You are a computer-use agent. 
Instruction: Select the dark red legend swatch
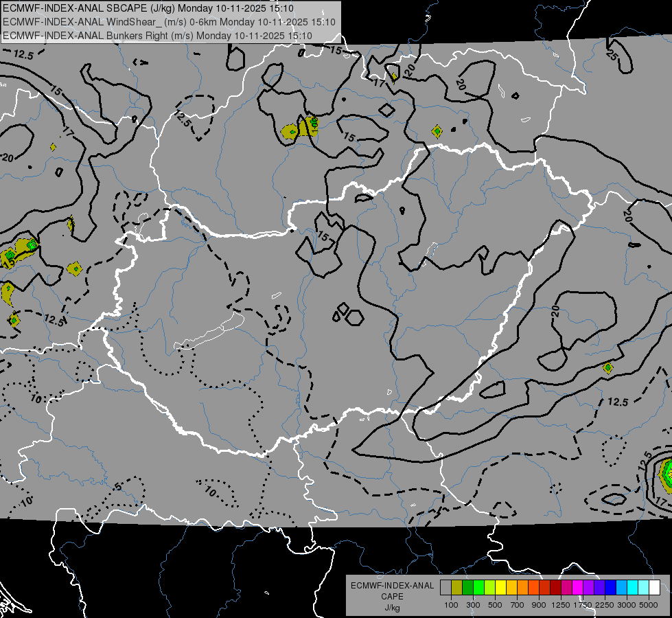tap(556, 587)
